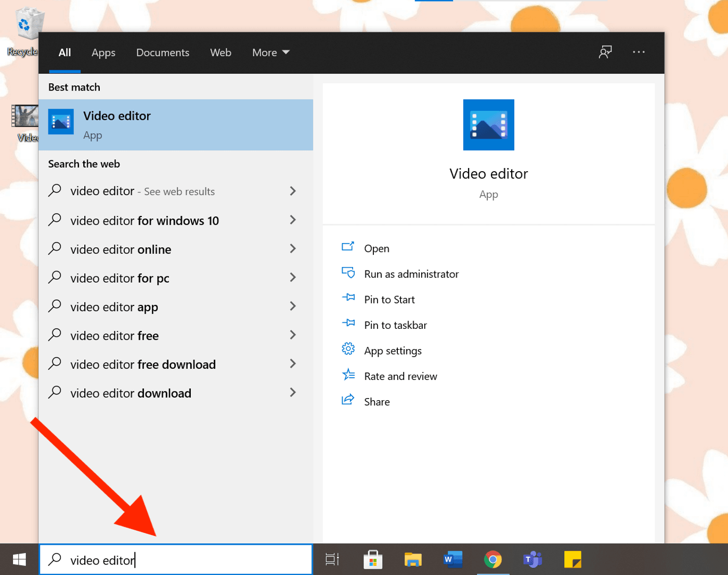Open the Run as administrator shield icon
Screen dimensions: 728x575
348,273
